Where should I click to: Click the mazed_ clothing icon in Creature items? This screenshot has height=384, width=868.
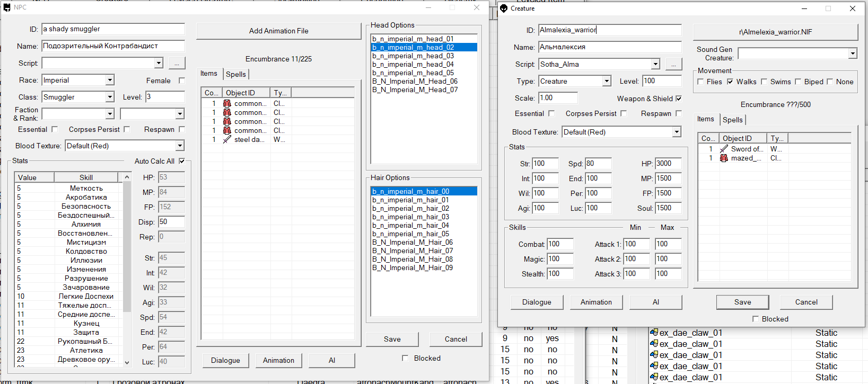point(724,158)
